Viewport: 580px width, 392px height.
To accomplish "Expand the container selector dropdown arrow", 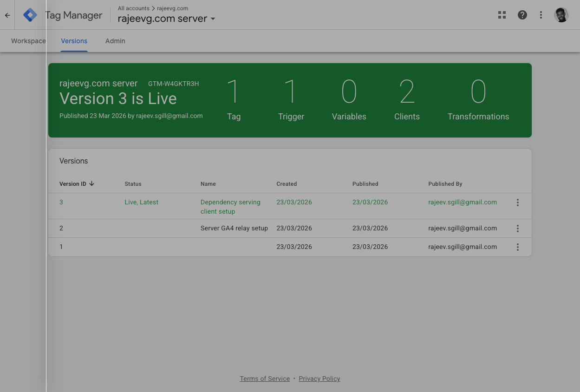I will point(213,19).
